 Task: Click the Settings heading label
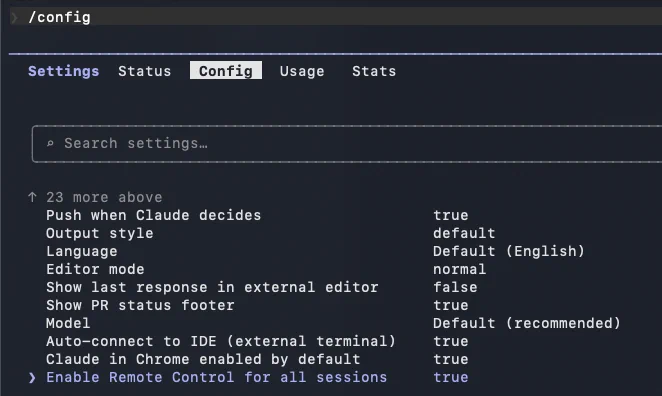pyautogui.click(x=64, y=71)
